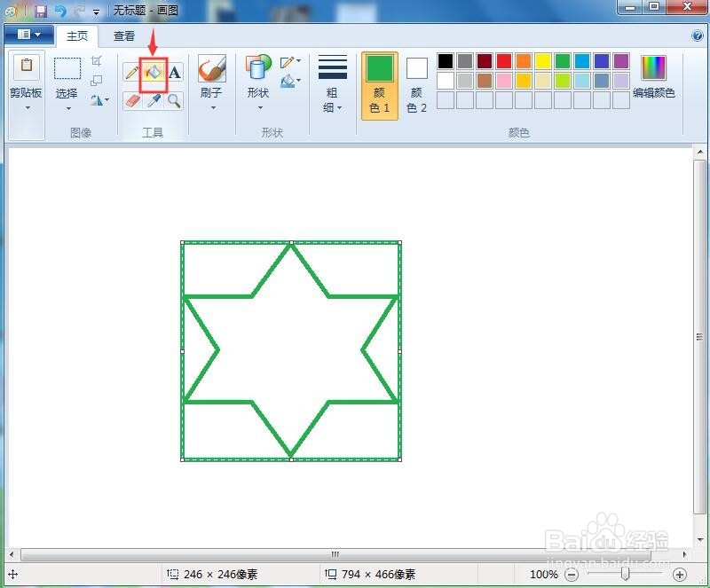Switch to the View (查看) tab
The height and width of the screenshot is (588, 710).
[x=124, y=35]
